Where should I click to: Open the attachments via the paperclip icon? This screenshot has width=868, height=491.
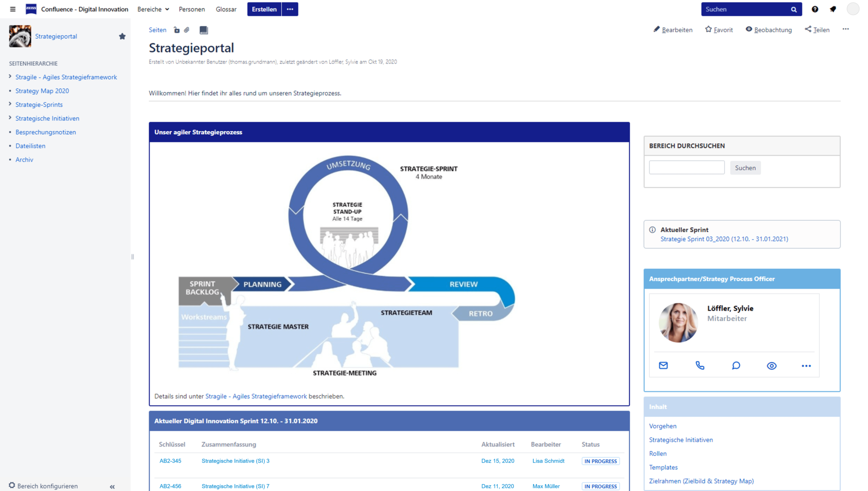[x=187, y=30]
